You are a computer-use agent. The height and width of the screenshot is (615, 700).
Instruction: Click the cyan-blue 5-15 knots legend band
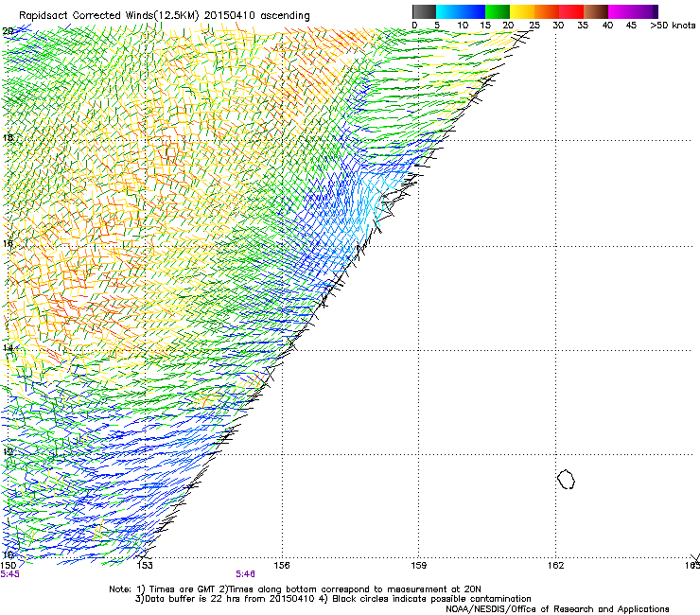point(461,11)
